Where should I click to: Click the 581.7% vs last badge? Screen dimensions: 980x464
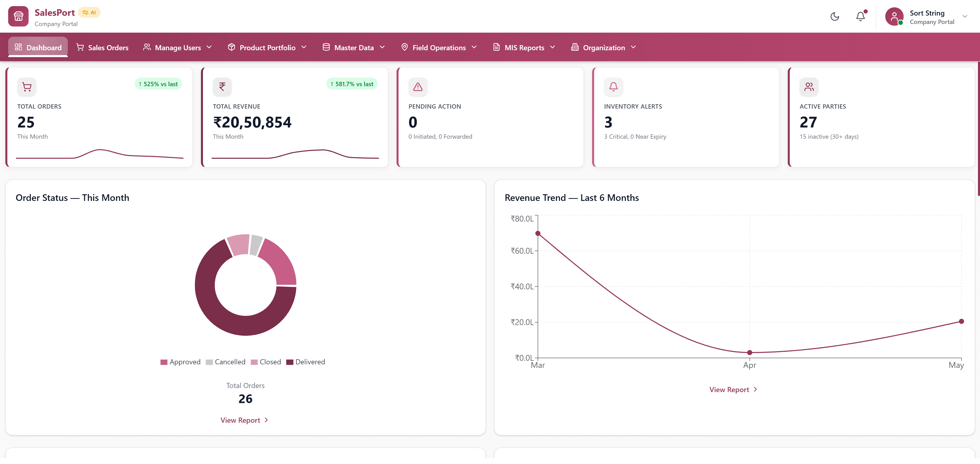[352, 84]
